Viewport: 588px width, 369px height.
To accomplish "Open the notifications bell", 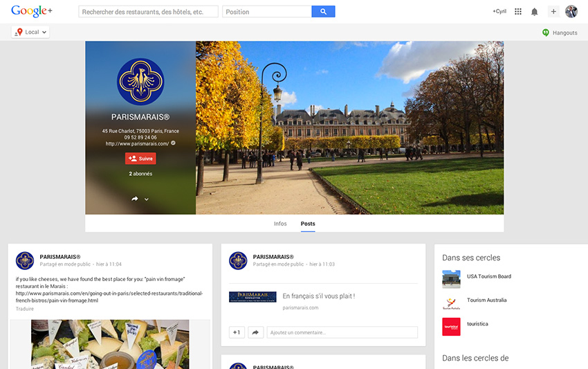I will tap(534, 12).
